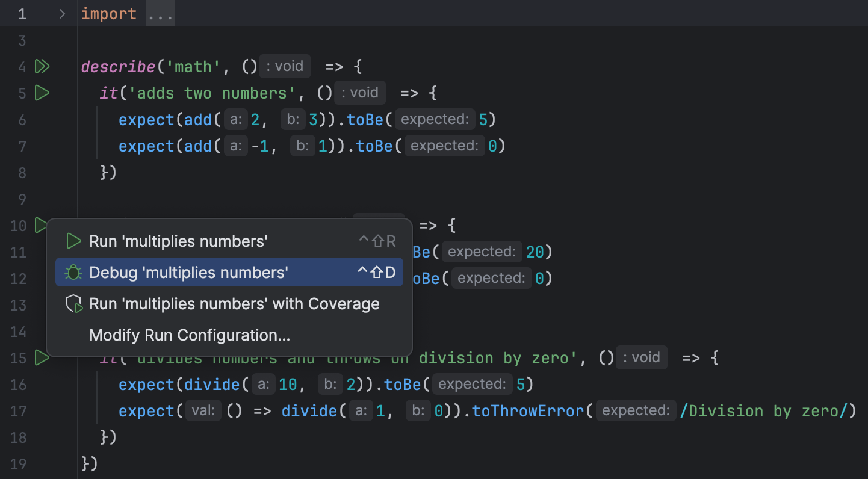The image size is (868, 479).
Task: Click line number 17 in the gutter
Action: (x=19, y=411)
